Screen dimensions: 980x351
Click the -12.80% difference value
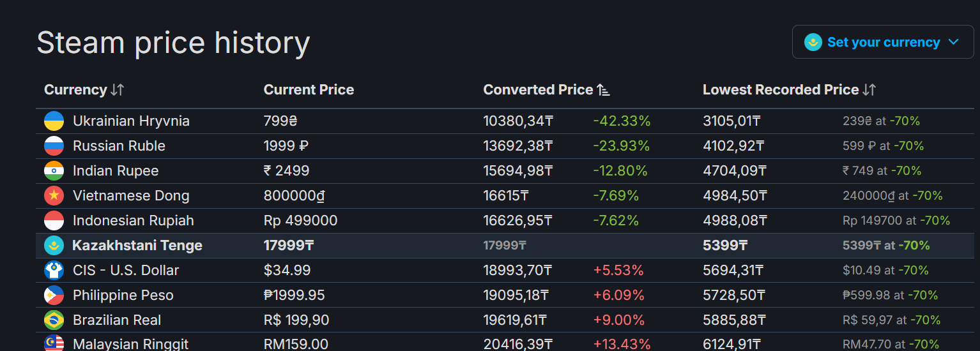(620, 170)
